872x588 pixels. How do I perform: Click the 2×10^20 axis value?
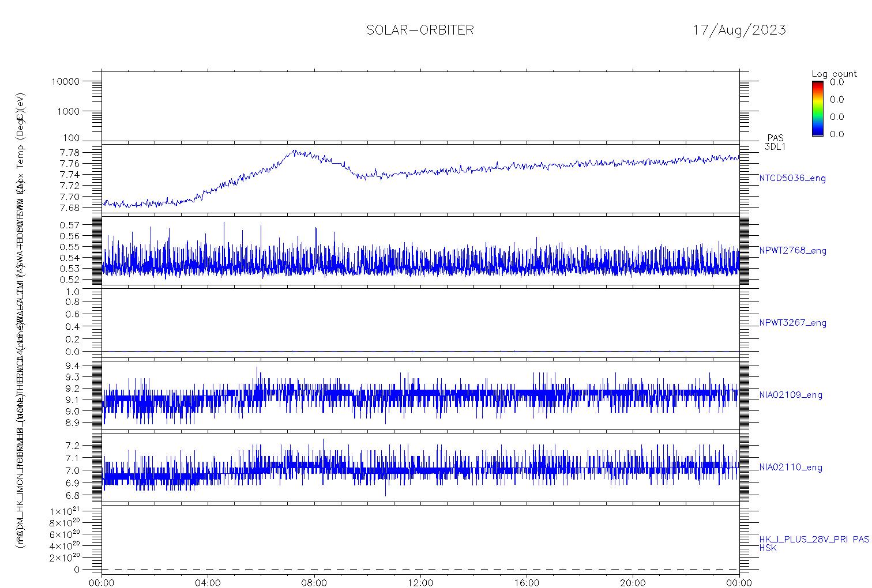[65, 557]
